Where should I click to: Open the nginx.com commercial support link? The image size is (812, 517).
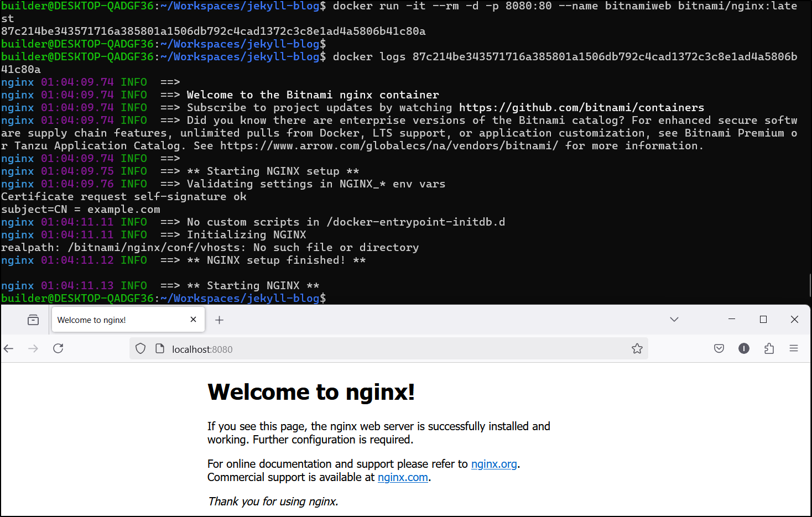(x=403, y=477)
